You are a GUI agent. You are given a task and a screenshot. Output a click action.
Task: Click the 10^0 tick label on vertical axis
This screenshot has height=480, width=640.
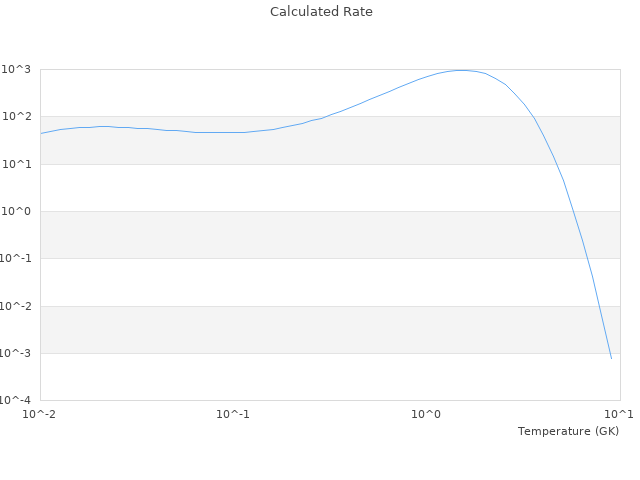17,212
